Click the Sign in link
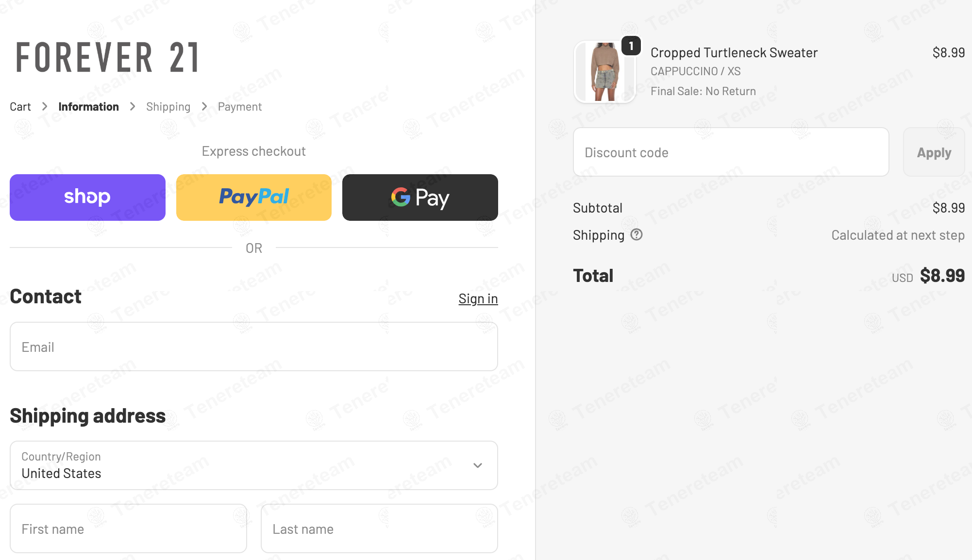972x560 pixels. 478,299
